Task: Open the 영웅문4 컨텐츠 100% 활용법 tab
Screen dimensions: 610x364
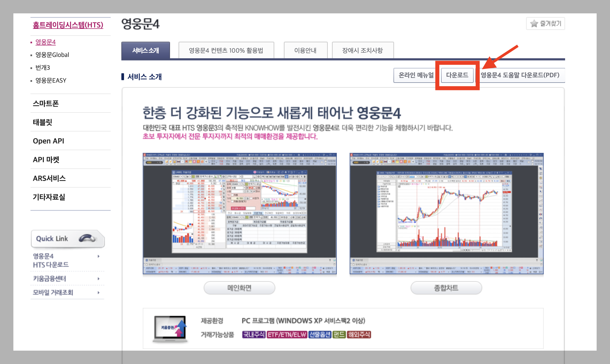Action: (x=226, y=50)
